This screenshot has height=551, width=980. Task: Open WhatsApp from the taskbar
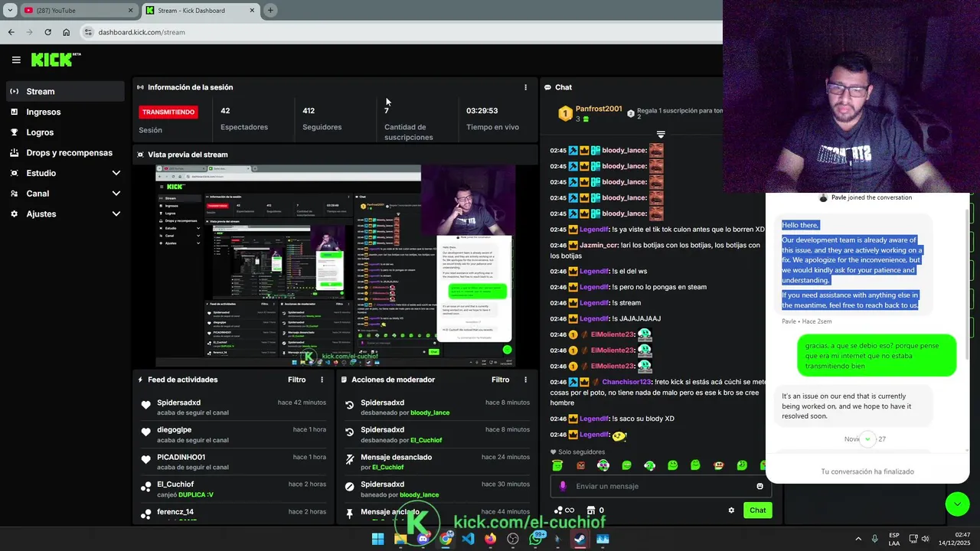(x=535, y=539)
